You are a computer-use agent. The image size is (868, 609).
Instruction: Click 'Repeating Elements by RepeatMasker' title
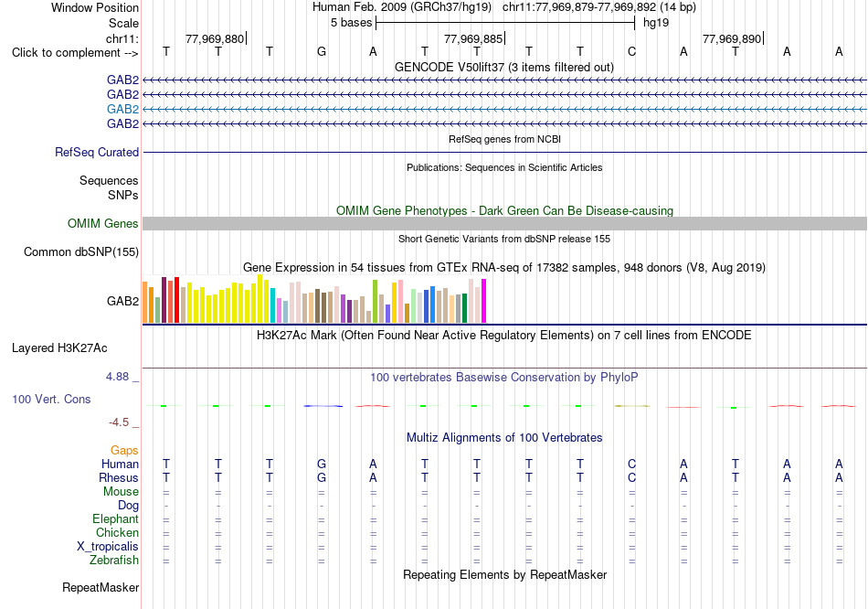505,575
